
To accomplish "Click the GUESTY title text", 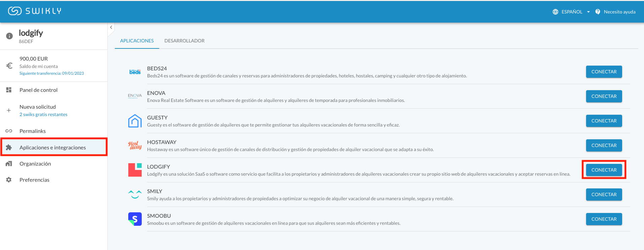I will click(157, 117).
